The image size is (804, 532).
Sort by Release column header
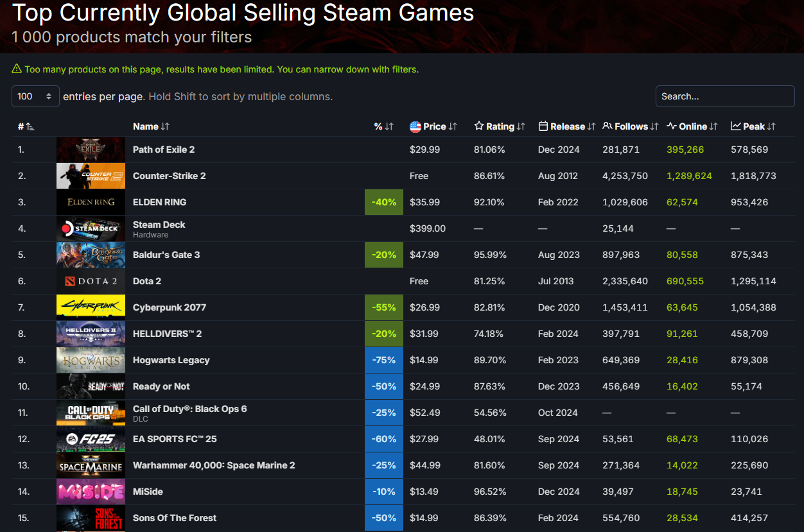[x=567, y=126]
